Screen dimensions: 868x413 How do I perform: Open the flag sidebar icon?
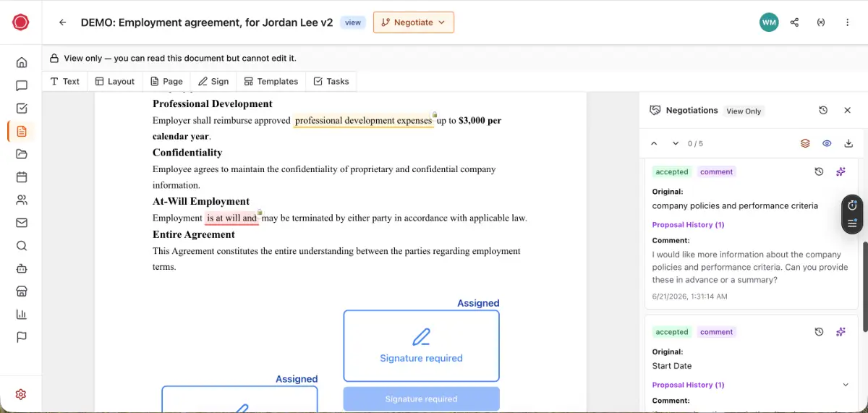pos(22,337)
